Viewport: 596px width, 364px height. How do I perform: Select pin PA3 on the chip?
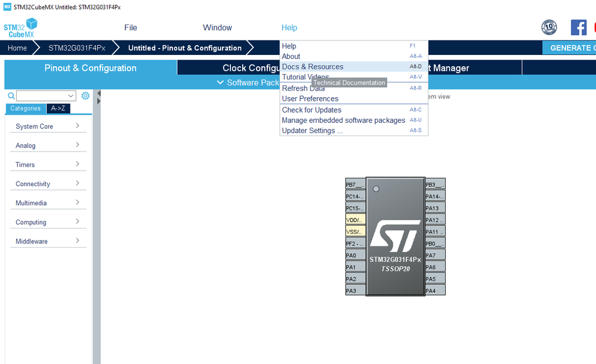pos(356,291)
